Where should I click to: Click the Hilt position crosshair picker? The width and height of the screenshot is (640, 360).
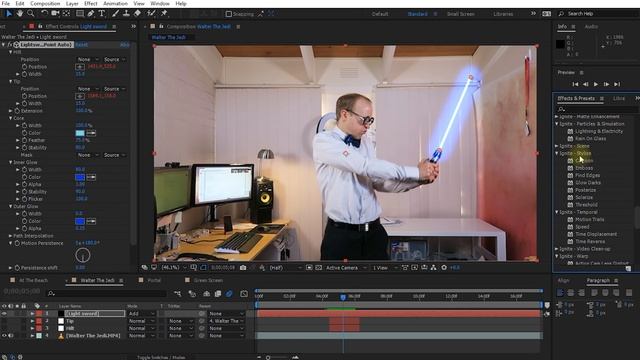pos(80,67)
